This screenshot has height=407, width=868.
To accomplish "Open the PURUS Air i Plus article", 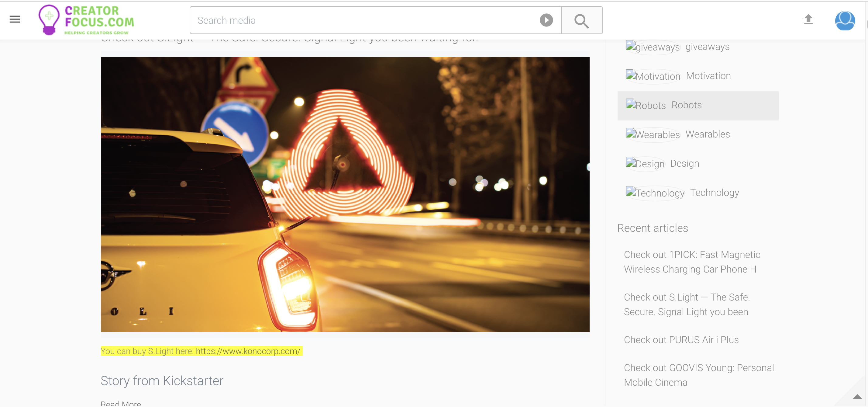I will coord(681,340).
